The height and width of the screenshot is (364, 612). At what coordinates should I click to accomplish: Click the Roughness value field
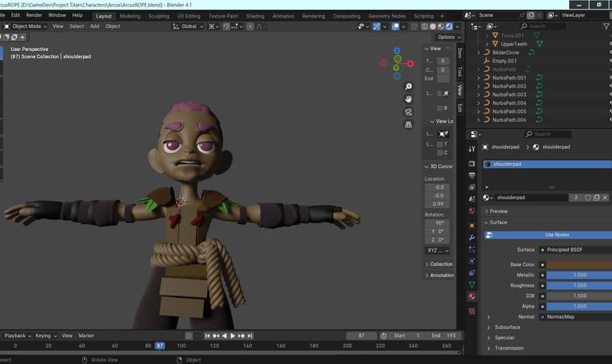pyautogui.click(x=578, y=285)
